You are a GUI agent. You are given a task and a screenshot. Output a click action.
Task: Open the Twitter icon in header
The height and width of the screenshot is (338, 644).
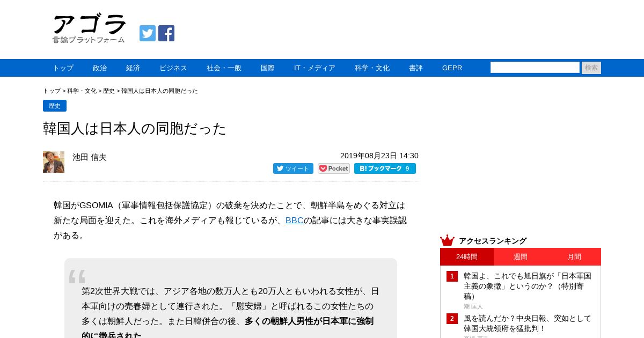[148, 33]
